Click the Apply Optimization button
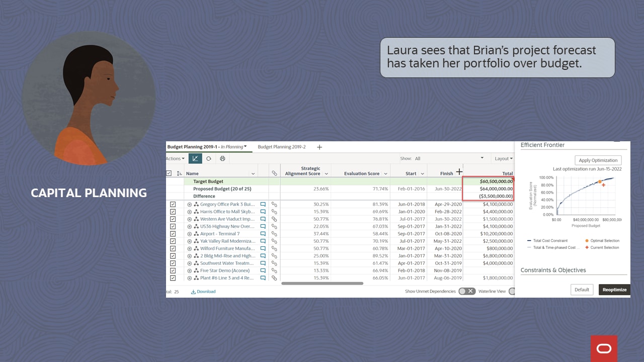Screen dimensions: 644x362 tap(598, 160)
